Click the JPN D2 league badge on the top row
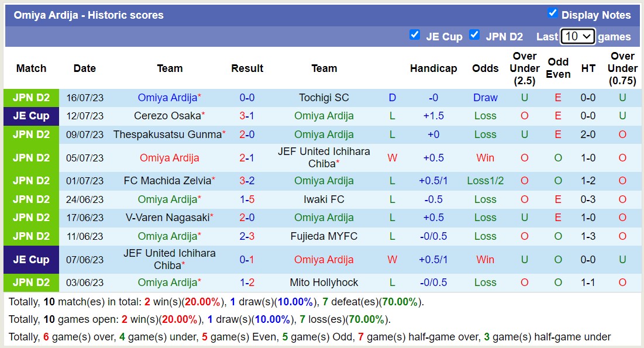 pos(31,98)
